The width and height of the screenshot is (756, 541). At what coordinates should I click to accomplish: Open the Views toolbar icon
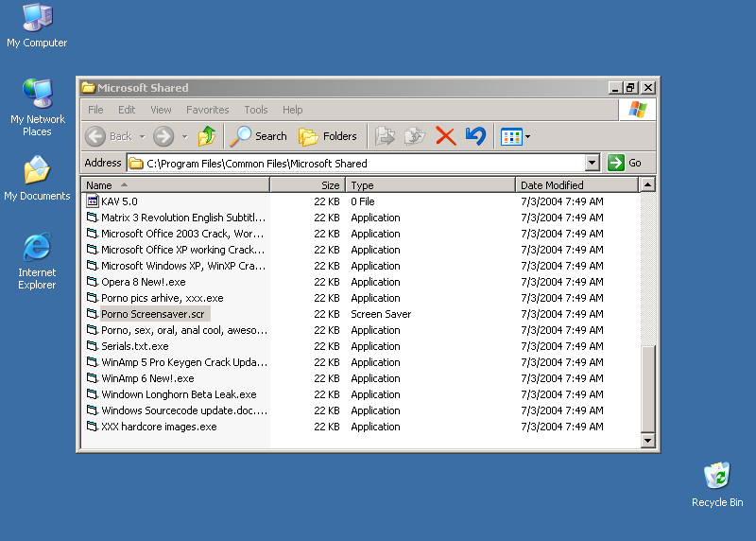[x=511, y=136]
